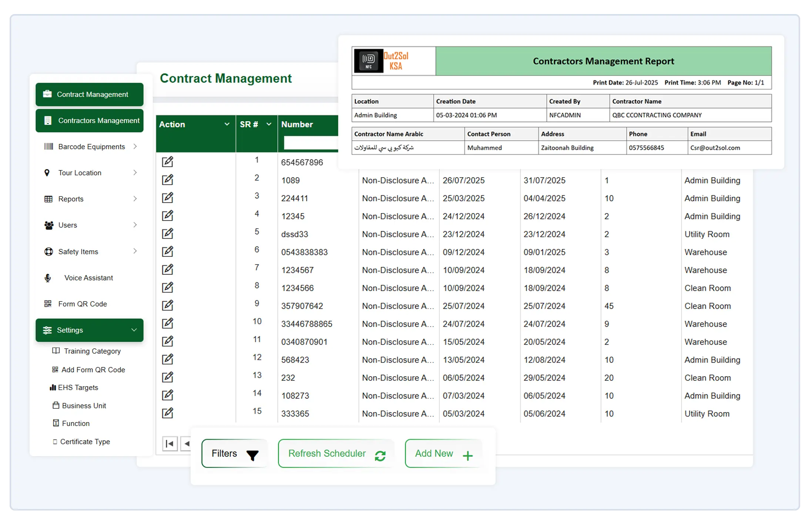Click the Refresh Scheduler arrows icon
This screenshot has height=529, width=812.
pos(380,456)
